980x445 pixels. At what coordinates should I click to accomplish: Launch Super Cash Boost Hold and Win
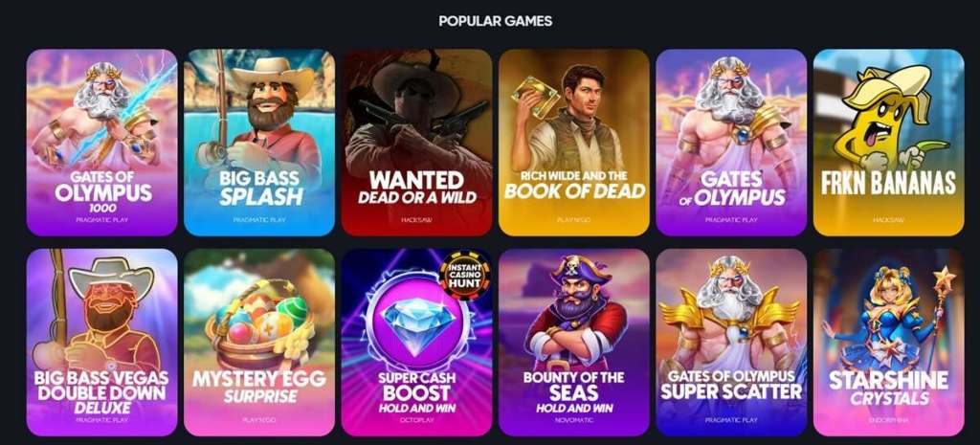(417, 343)
